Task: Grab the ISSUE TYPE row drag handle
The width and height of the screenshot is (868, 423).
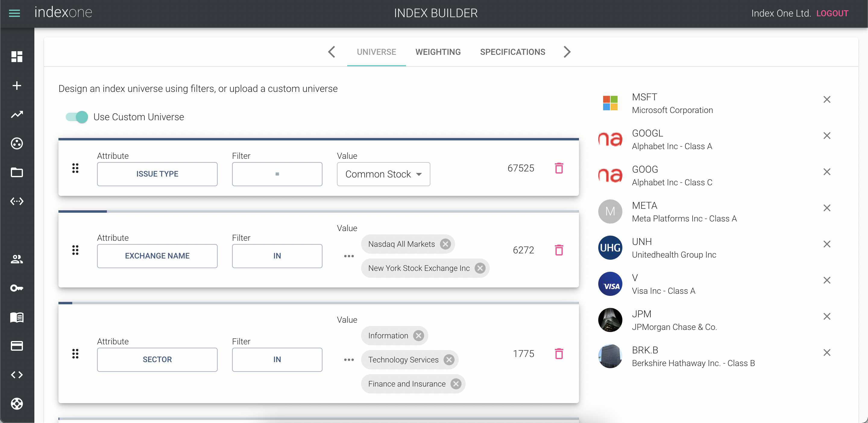Action: click(75, 168)
